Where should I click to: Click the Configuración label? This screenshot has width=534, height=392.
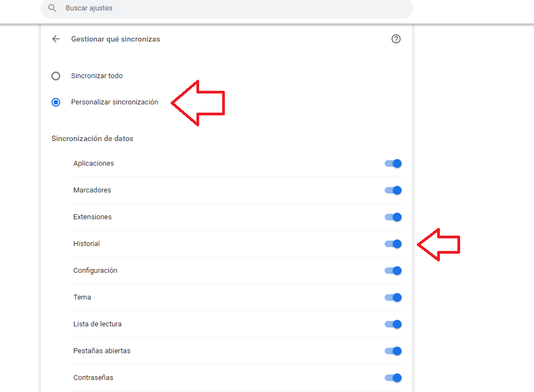pyautogui.click(x=95, y=271)
